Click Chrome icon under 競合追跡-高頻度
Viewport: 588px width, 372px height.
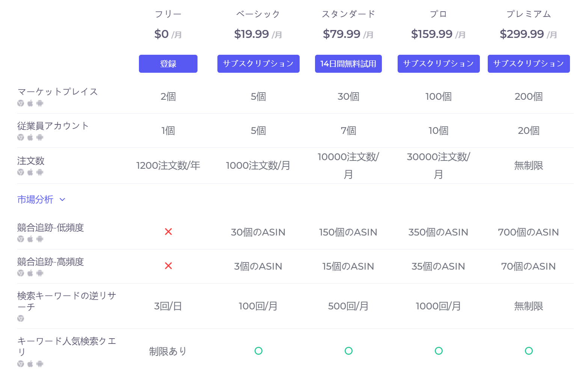pyautogui.click(x=21, y=273)
